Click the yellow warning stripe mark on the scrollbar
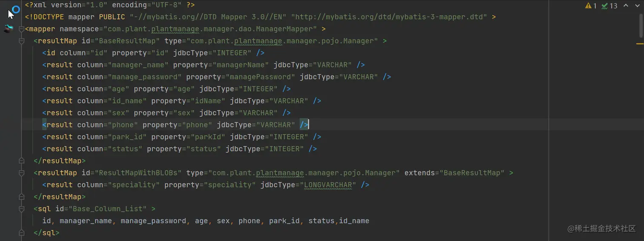This screenshot has width=644, height=241. 640,43
